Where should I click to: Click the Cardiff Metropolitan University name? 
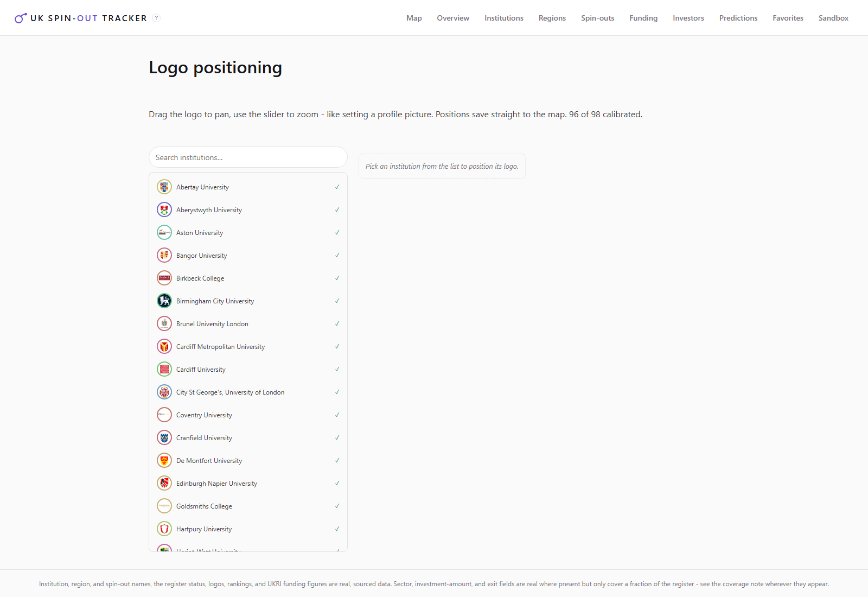[x=220, y=347]
